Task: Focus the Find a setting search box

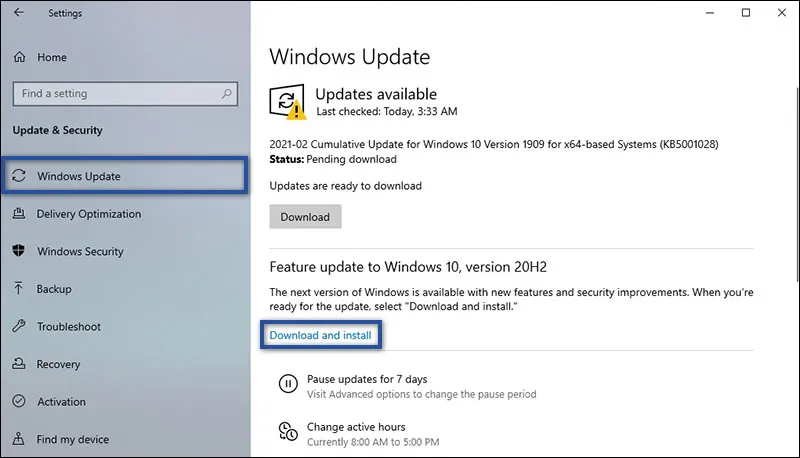Action: [125, 94]
